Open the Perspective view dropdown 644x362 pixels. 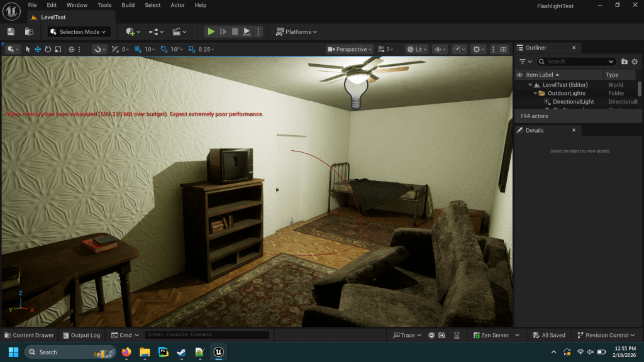click(x=350, y=49)
